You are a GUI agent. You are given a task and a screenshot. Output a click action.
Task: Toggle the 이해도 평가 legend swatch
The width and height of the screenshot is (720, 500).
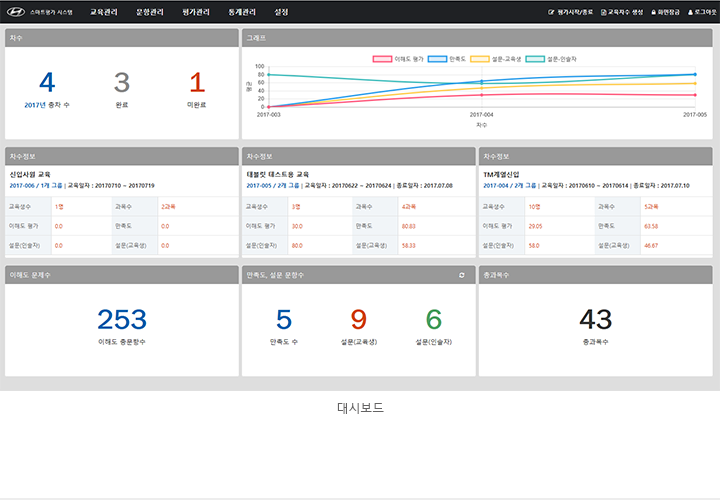[382, 59]
